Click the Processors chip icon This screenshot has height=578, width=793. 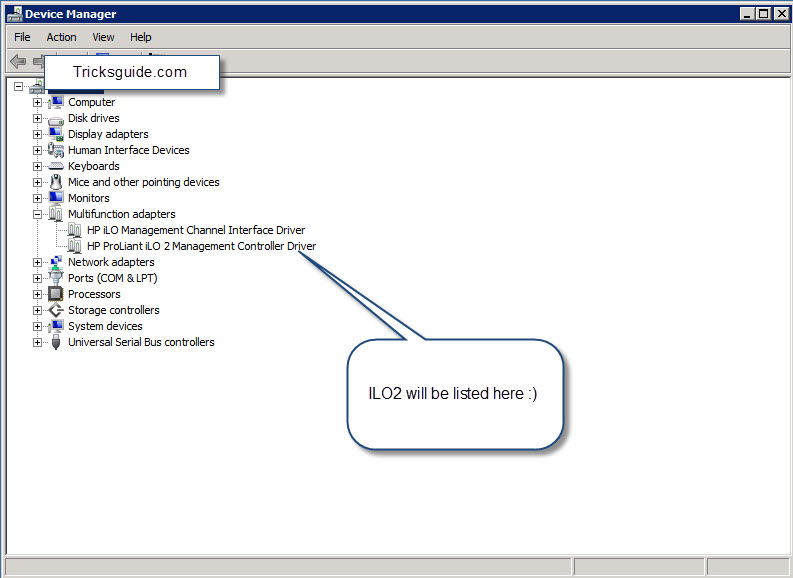[56, 294]
